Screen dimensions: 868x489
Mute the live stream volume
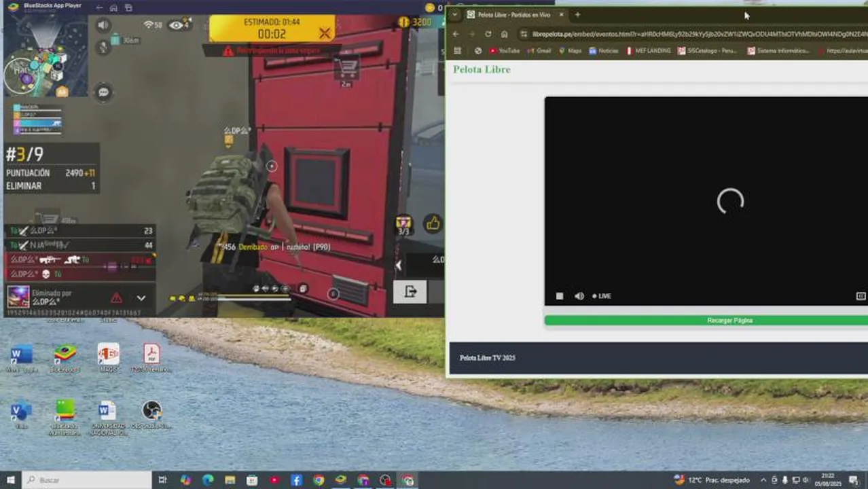(579, 296)
